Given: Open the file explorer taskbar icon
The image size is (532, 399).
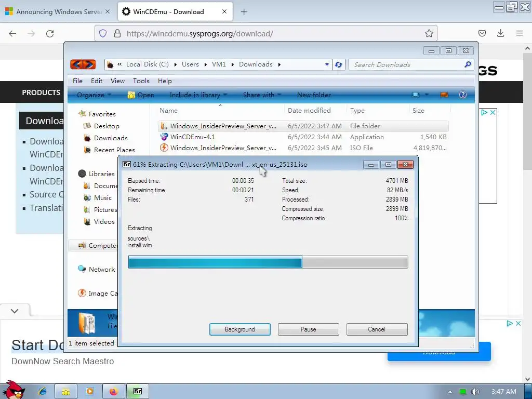Looking at the screenshot, I should (66, 391).
